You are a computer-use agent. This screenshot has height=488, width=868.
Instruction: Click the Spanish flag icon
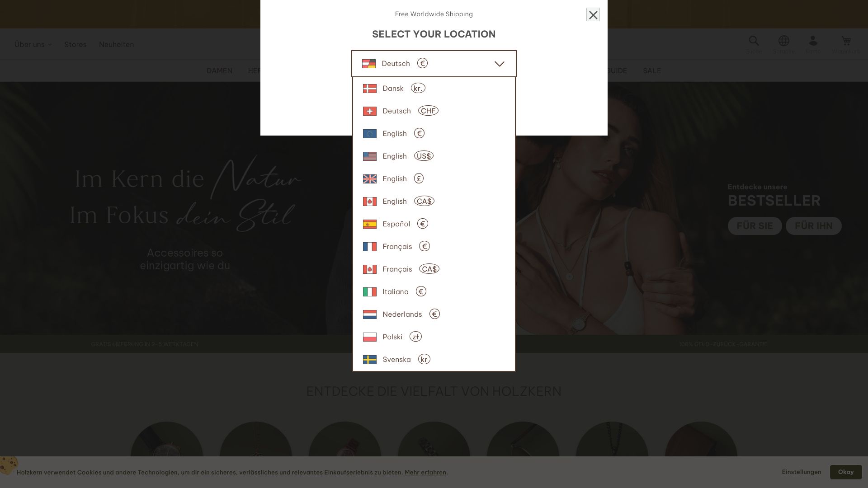coord(369,224)
